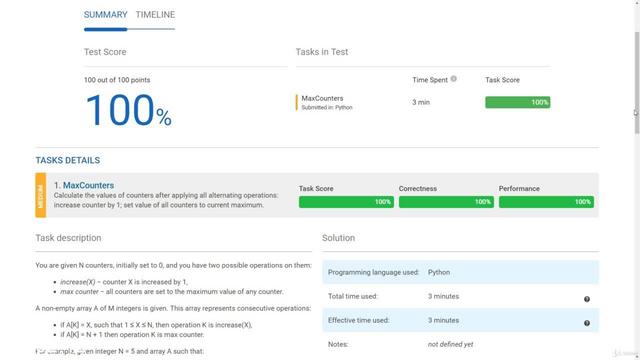
Task: Click the green 100% Task Score bar in Tasks in Test
Action: click(x=518, y=102)
